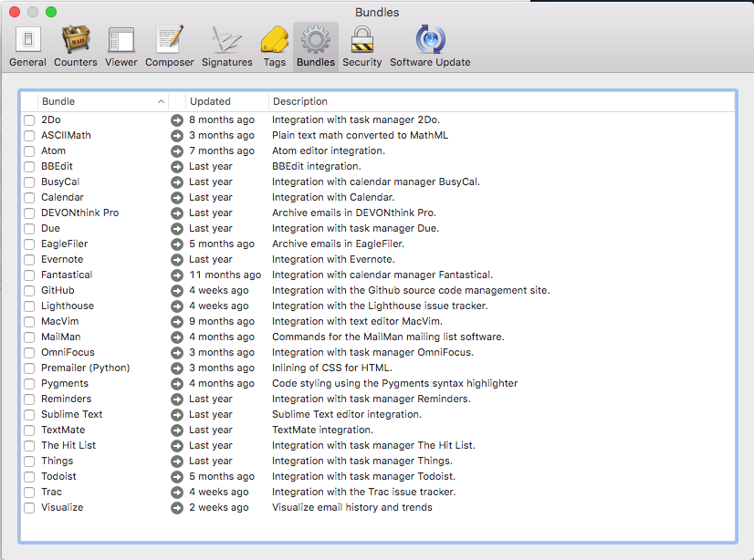Click the arrow icon for MacVim bundle
The height and width of the screenshot is (560, 754).
(x=177, y=322)
